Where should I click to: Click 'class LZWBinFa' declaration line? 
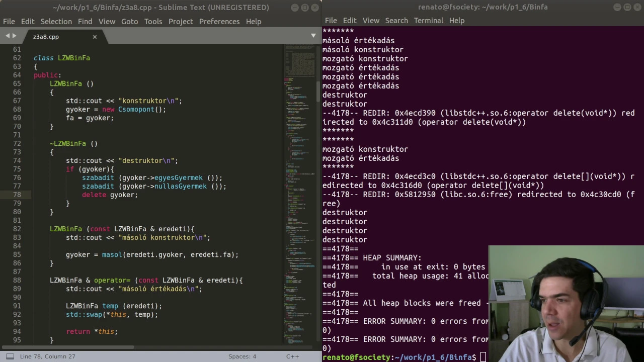click(62, 58)
